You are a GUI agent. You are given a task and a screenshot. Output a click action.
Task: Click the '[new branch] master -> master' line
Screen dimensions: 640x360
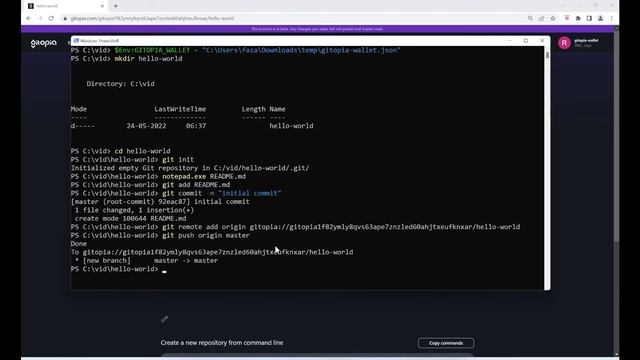coord(146,260)
